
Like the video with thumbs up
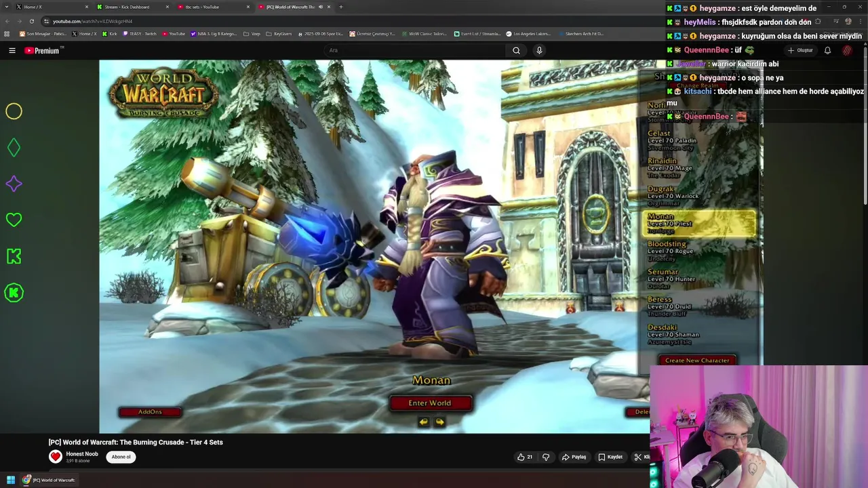[525, 457]
